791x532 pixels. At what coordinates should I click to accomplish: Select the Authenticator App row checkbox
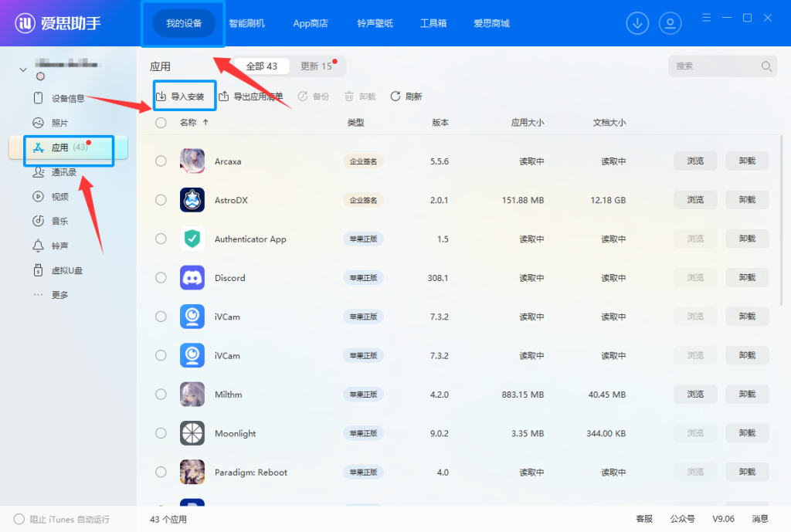(161, 239)
